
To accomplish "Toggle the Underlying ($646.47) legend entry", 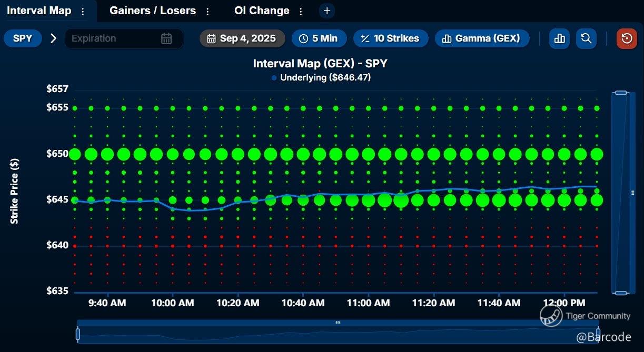I will tap(321, 77).
